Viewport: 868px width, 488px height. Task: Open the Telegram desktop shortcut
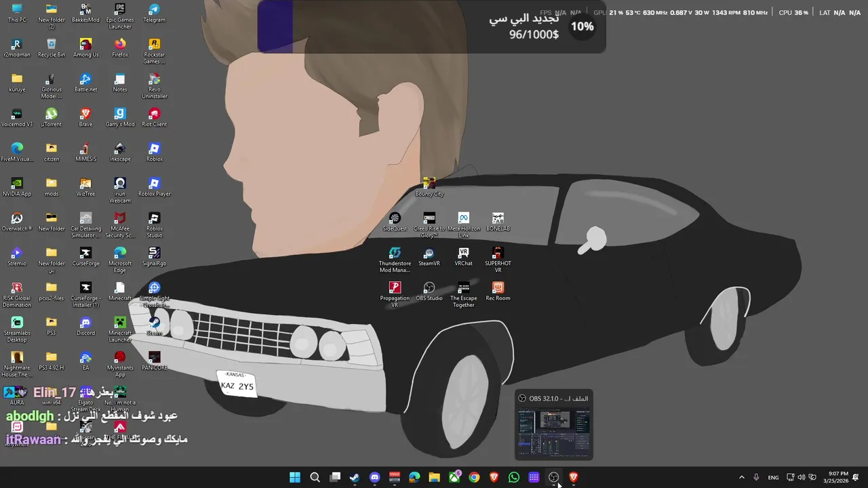click(155, 13)
